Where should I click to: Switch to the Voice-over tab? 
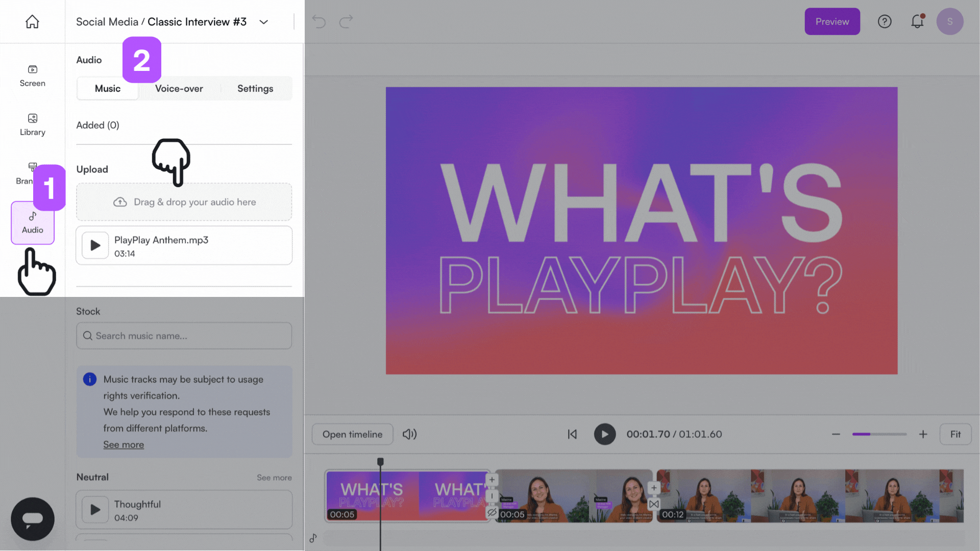click(179, 88)
